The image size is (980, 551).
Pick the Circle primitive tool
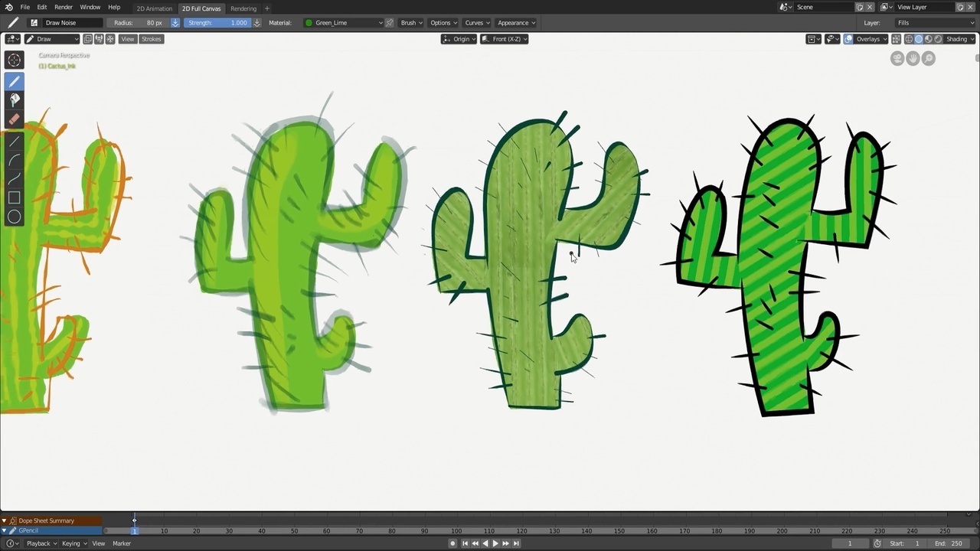(14, 217)
